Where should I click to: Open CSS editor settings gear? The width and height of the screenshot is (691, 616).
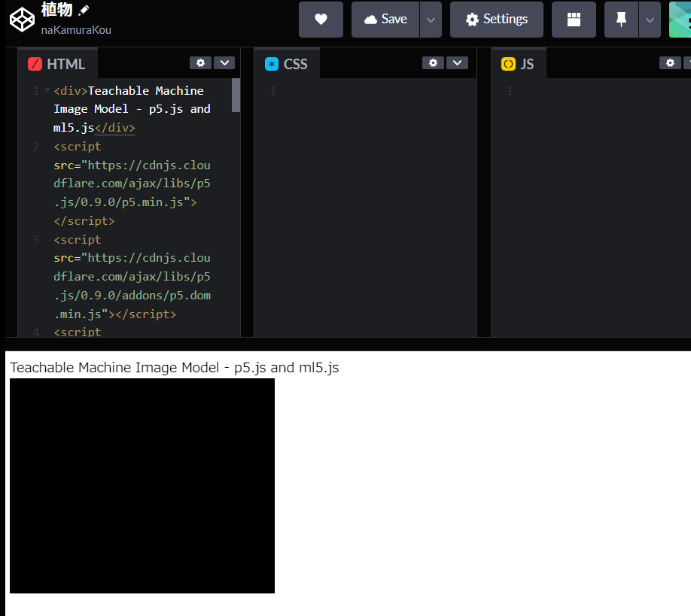click(x=434, y=63)
